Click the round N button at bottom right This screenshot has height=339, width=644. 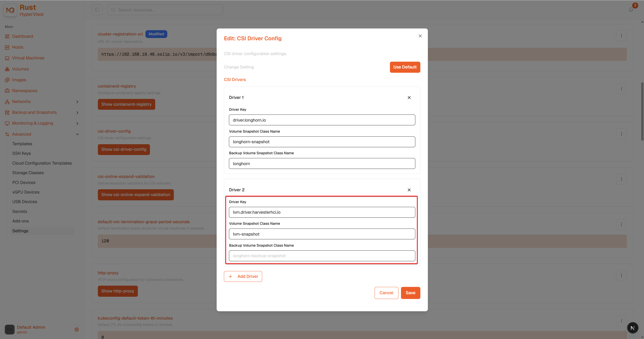[x=632, y=328]
